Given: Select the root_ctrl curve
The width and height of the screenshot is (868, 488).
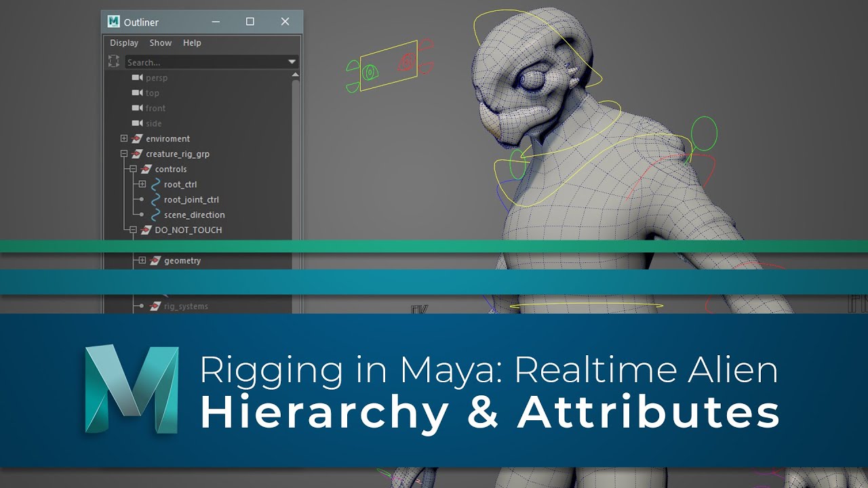Looking at the screenshot, I should pyautogui.click(x=180, y=184).
